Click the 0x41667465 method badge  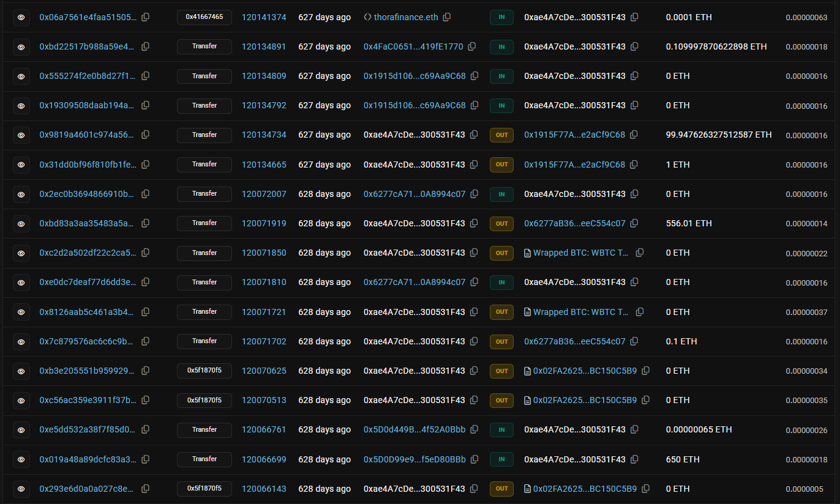click(203, 17)
